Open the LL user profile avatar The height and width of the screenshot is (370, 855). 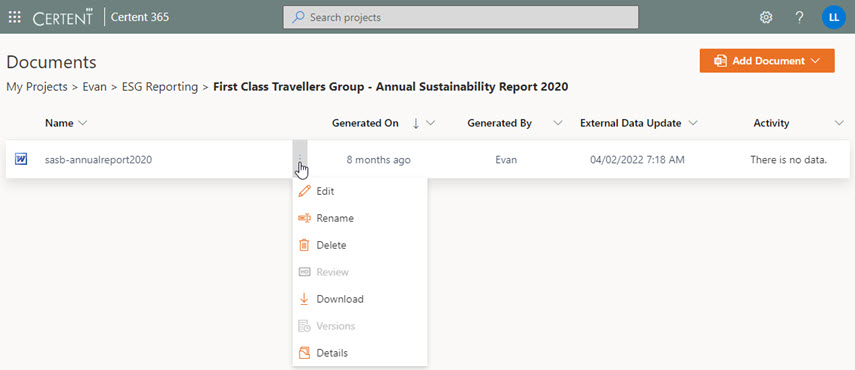(x=834, y=17)
